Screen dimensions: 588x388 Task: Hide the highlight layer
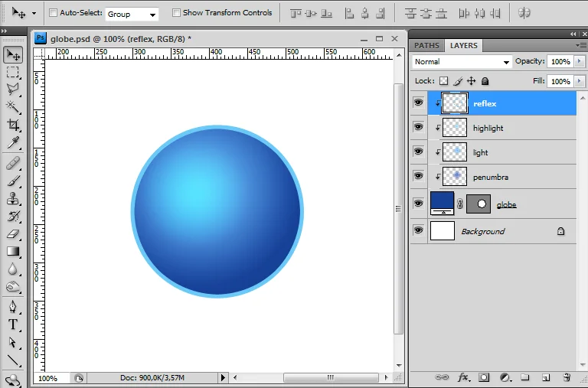(418, 127)
